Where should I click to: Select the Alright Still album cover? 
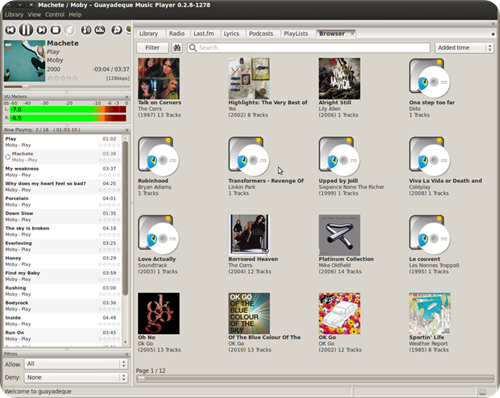click(339, 79)
